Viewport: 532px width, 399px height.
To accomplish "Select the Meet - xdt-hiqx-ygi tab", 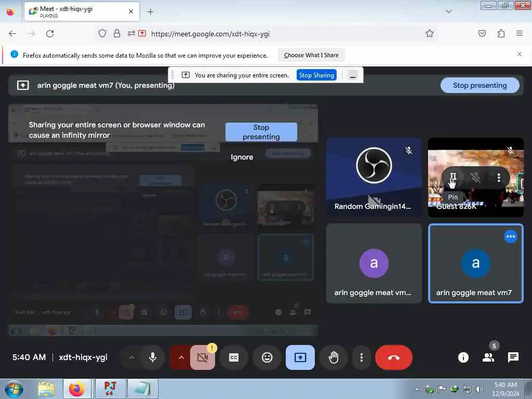I will click(x=82, y=12).
